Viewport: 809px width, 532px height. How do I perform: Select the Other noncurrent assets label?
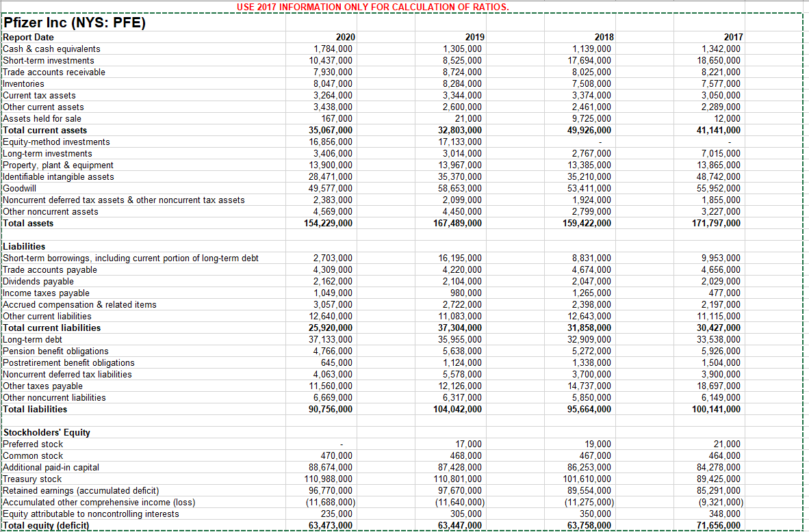[51, 212]
